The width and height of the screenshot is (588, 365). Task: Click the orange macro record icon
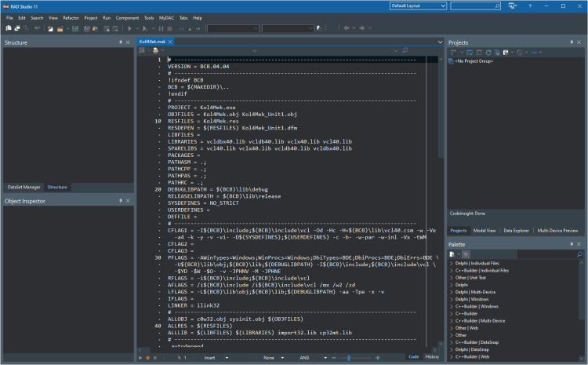coord(147,358)
